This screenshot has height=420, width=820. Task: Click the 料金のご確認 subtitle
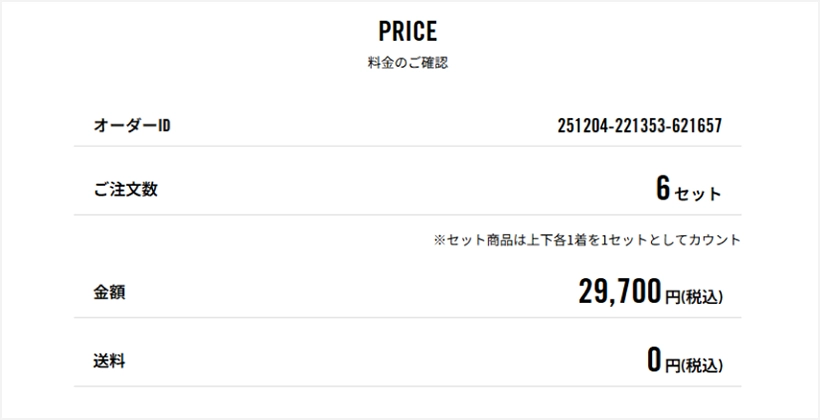[408, 63]
